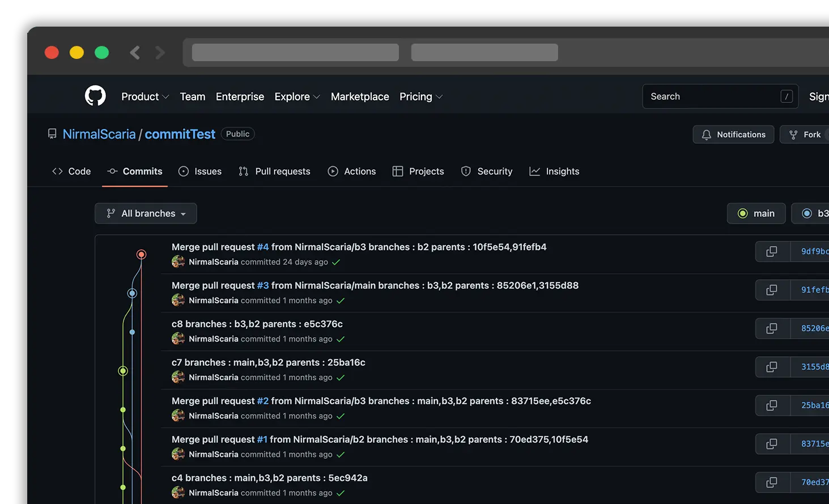829x504 pixels.
Task: Copy SHA for merge pull request #4 commit
Action: coord(772,251)
